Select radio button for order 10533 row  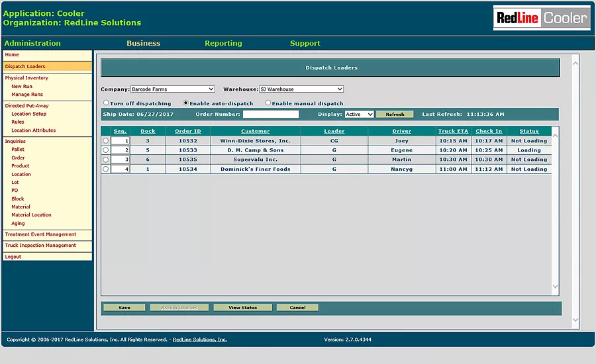coord(106,150)
